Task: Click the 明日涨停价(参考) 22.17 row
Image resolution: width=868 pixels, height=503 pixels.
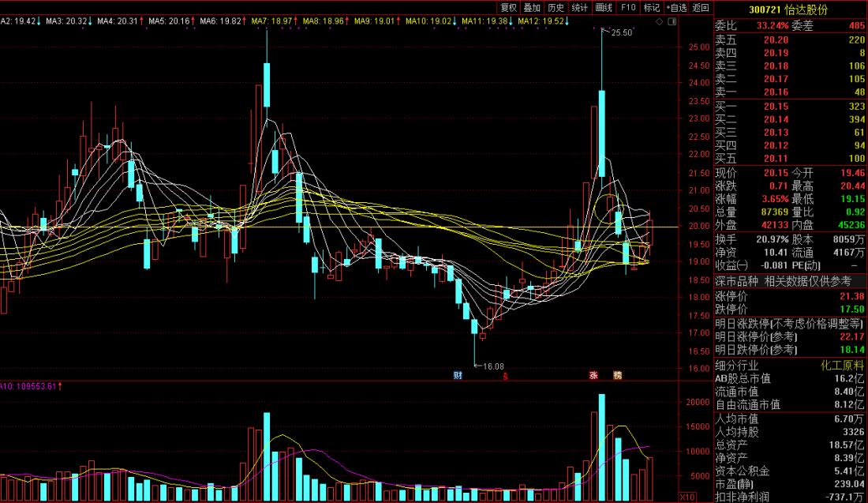Action: click(x=790, y=337)
